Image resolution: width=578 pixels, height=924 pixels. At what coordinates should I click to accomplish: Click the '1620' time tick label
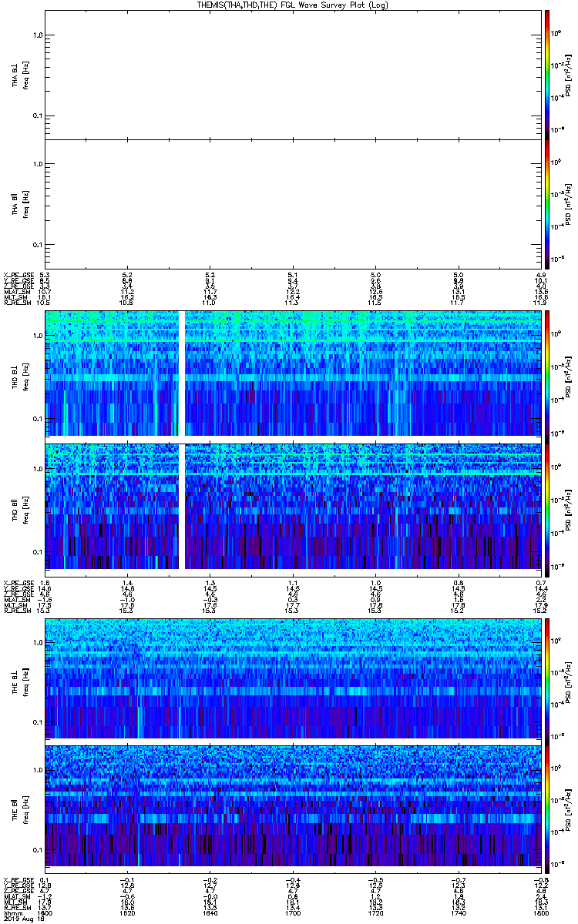click(x=127, y=915)
